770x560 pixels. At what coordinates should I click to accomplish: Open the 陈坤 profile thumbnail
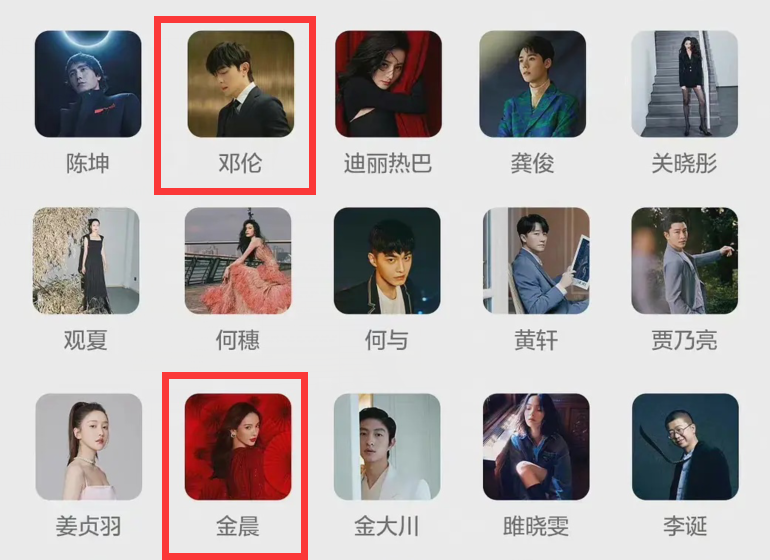(x=88, y=84)
